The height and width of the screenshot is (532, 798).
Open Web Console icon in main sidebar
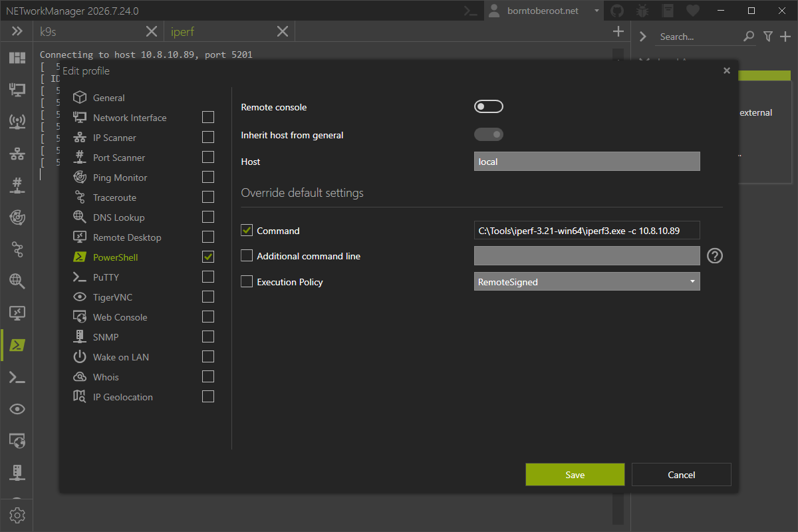pyautogui.click(x=17, y=440)
